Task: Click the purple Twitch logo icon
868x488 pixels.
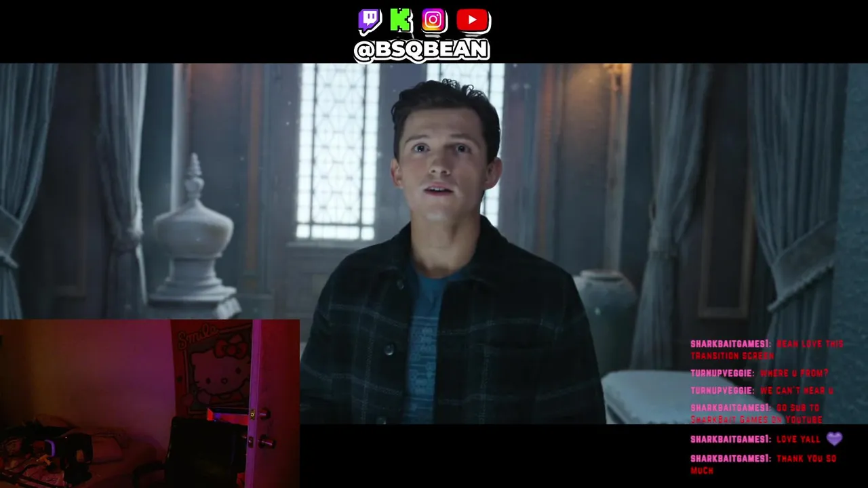Action: point(370,21)
